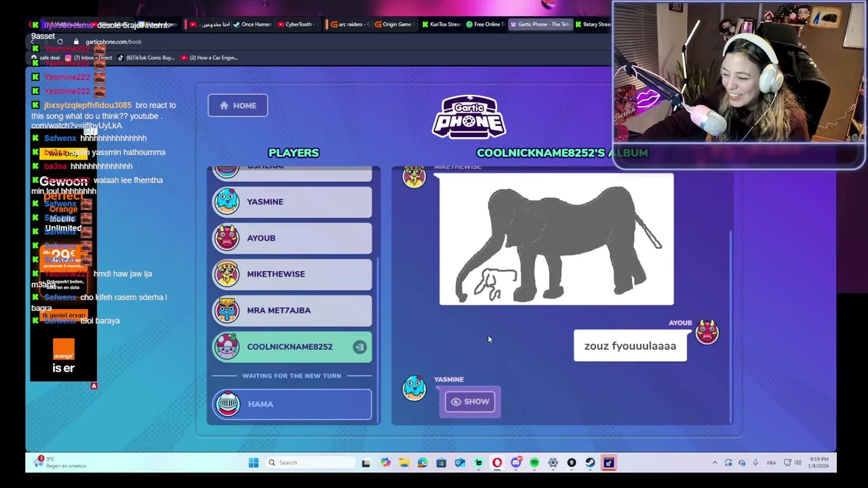Click the Gartic Phone logo
Image resolution: width=868 pixels, height=488 pixels.
point(469,117)
